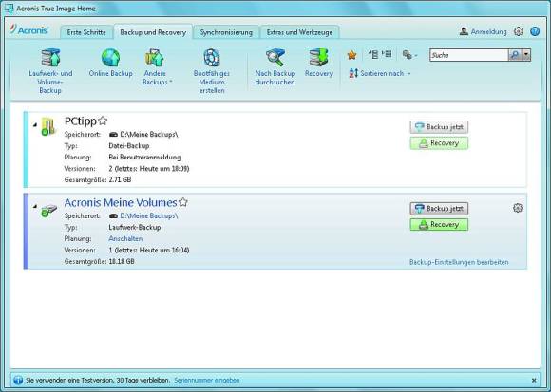Click the Acronis Meine Volumes drive icon
The image size is (551, 392).
(48, 210)
